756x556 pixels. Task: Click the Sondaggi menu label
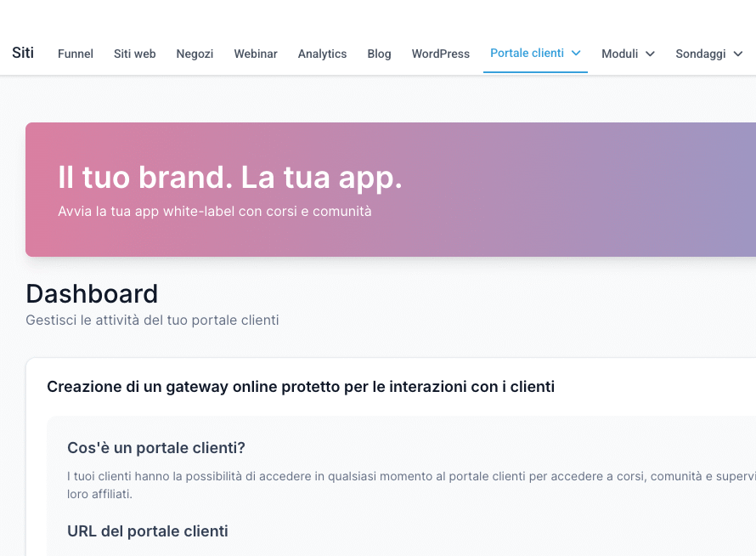coord(700,54)
